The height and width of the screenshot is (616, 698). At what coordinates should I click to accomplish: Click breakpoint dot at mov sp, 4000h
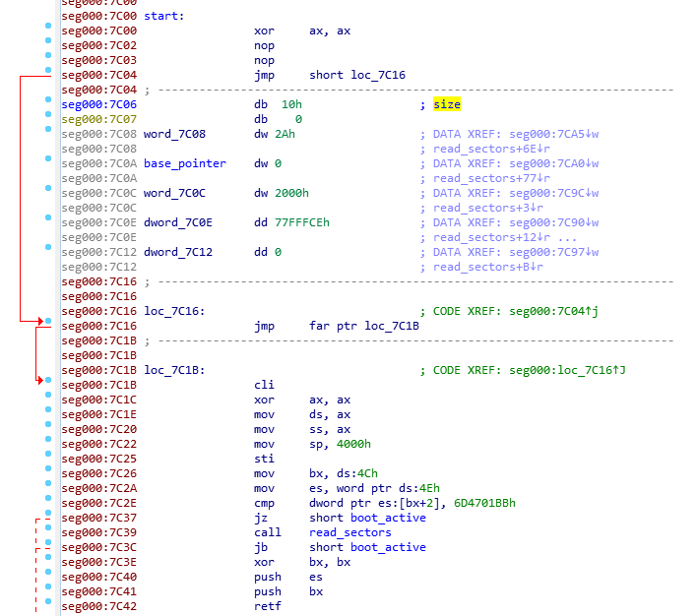point(48,439)
